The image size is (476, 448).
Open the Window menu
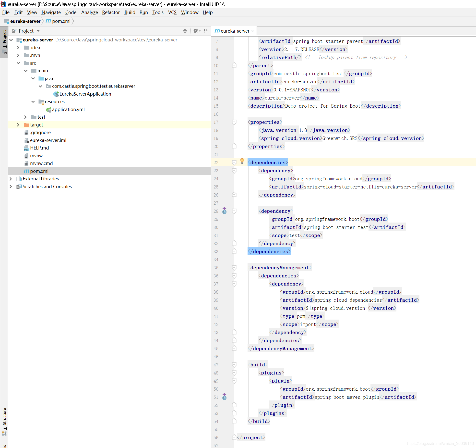click(190, 12)
